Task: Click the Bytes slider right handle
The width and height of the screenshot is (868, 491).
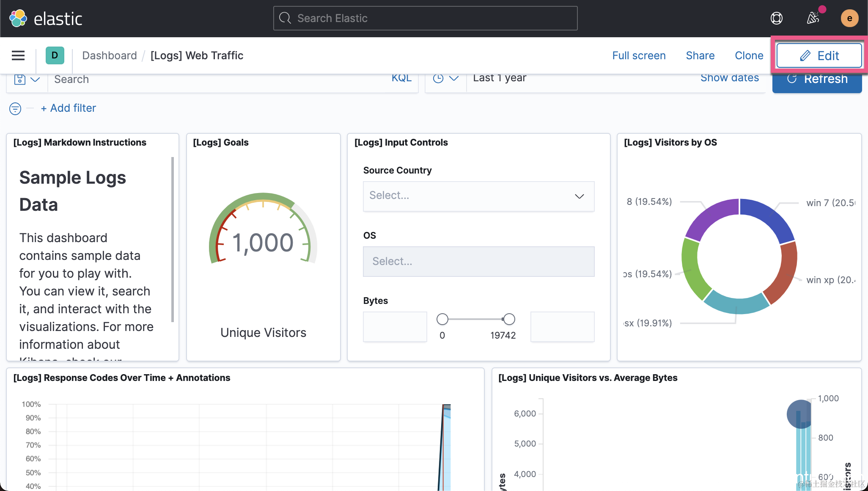Action: [x=509, y=319]
